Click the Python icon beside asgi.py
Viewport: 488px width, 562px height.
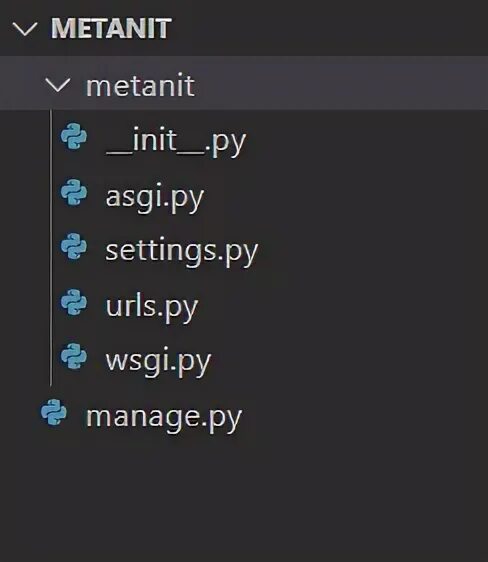[x=74, y=192]
